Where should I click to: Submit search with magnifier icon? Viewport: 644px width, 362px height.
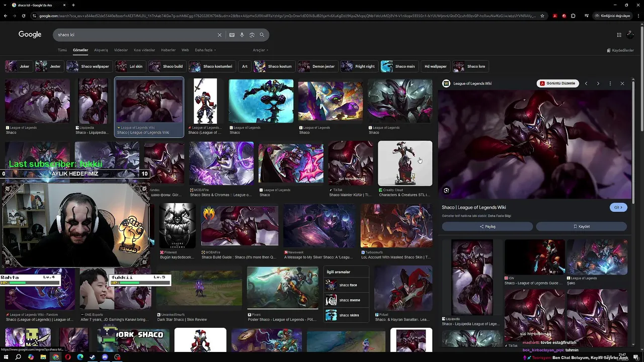point(262,35)
